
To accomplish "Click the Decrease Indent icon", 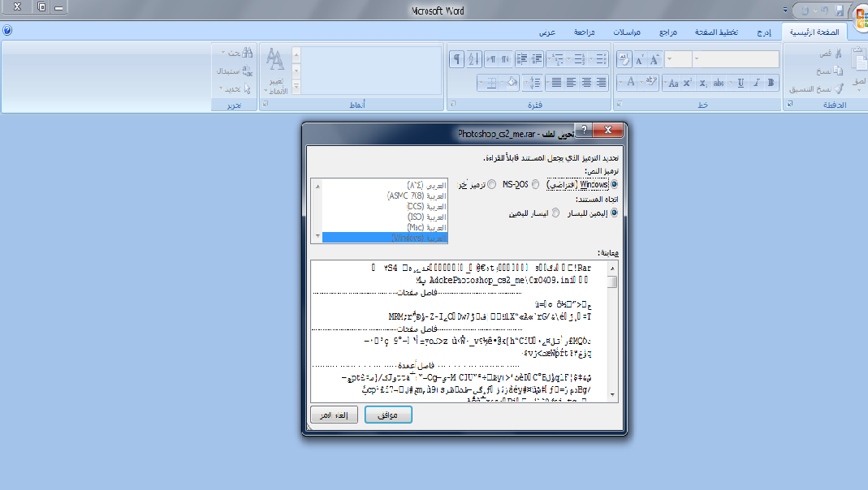I will coord(537,58).
